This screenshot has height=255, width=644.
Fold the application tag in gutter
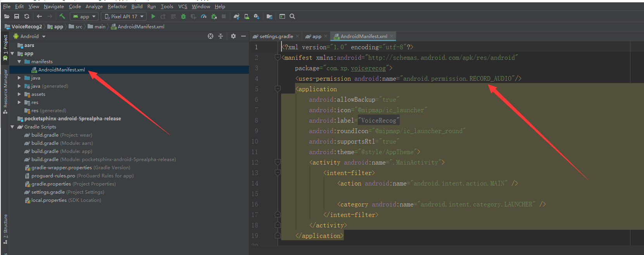click(278, 89)
